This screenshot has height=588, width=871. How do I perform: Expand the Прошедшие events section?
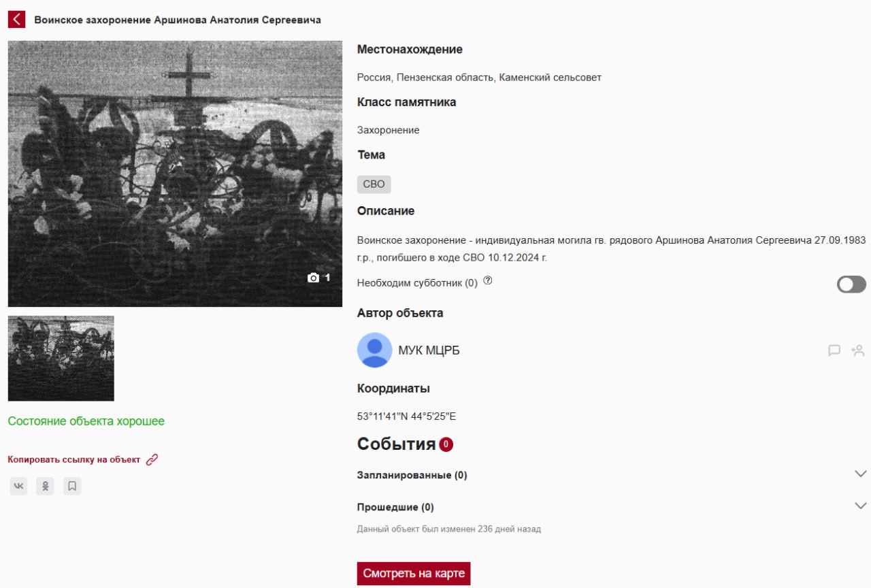coord(860,506)
